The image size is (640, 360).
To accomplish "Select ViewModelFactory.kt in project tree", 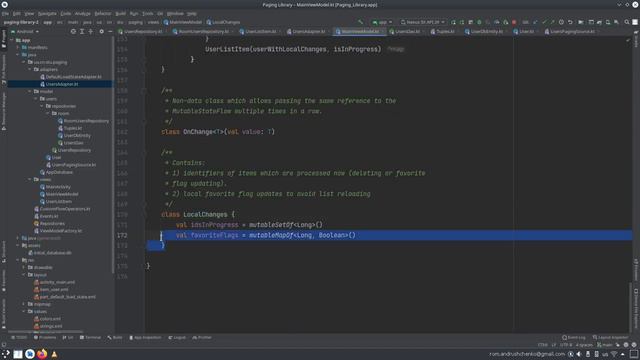I will tap(60, 231).
